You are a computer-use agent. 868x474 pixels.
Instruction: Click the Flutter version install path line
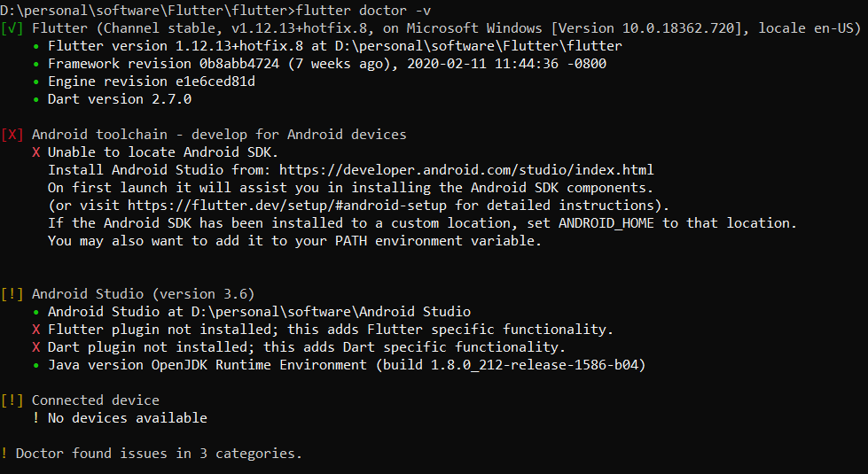click(335, 46)
